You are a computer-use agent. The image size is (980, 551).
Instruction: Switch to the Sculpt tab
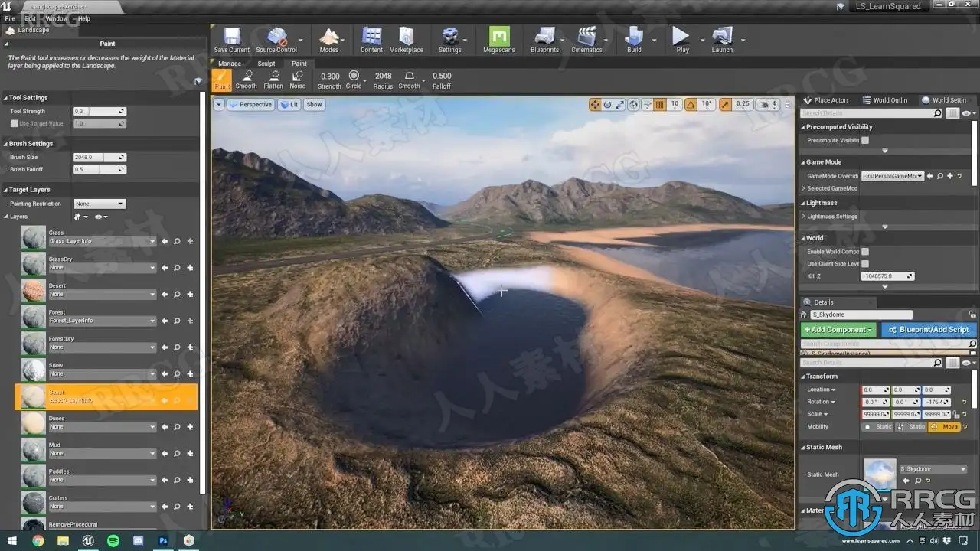coord(266,64)
